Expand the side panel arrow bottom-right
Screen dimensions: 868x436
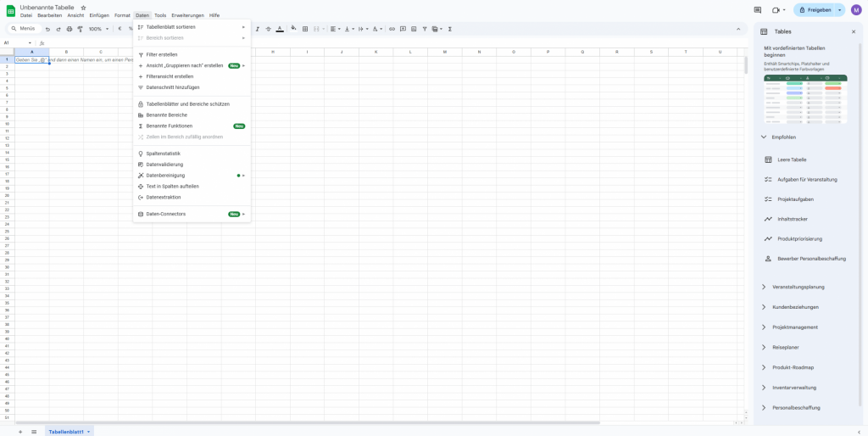tap(859, 432)
